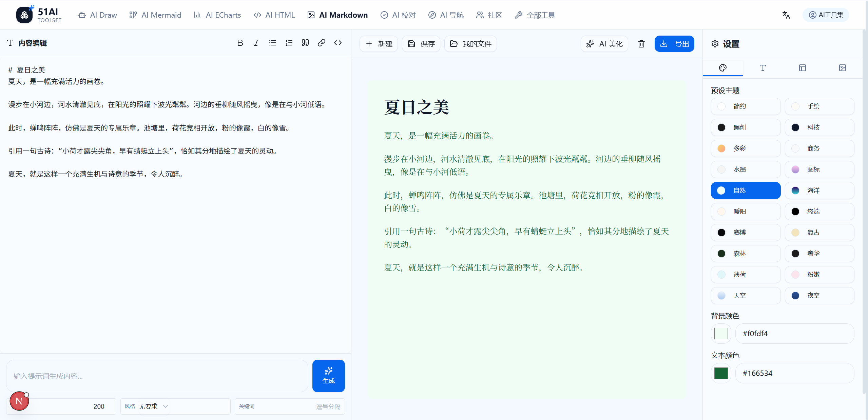Insert an unordered bullet list
Screen dimensions: 868x420
273,43
